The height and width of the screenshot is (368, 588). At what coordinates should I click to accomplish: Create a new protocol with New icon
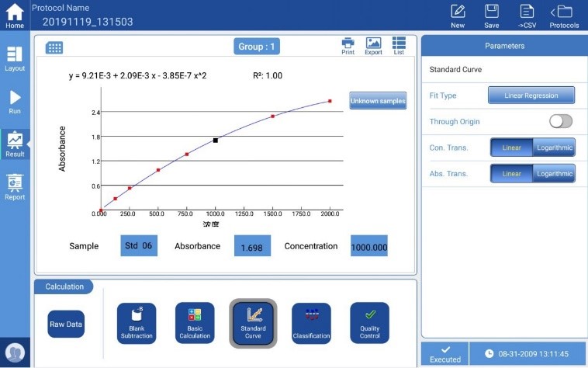pos(458,16)
